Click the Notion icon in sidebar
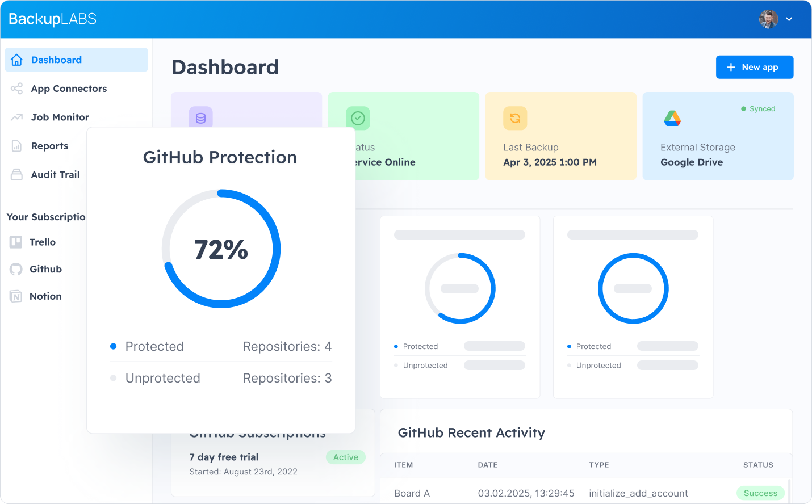Image resolution: width=812 pixels, height=504 pixels. (16, 296)
